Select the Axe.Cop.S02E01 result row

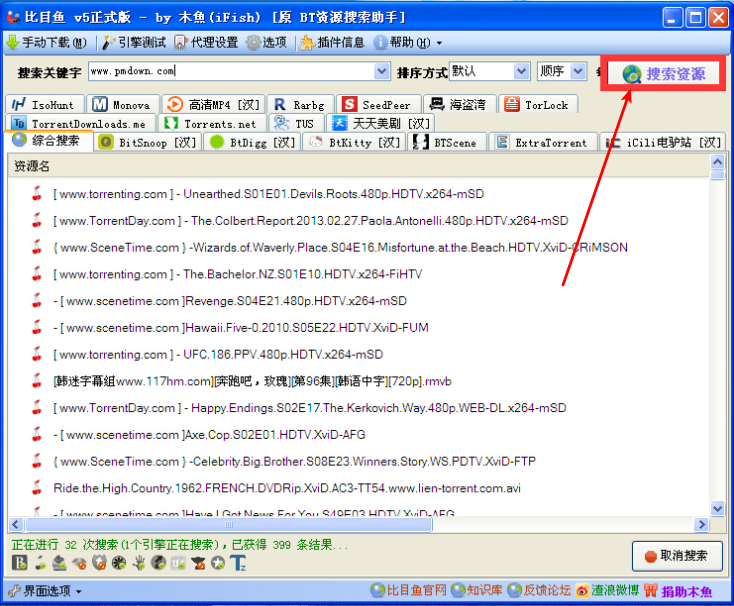tap(209, 435)
